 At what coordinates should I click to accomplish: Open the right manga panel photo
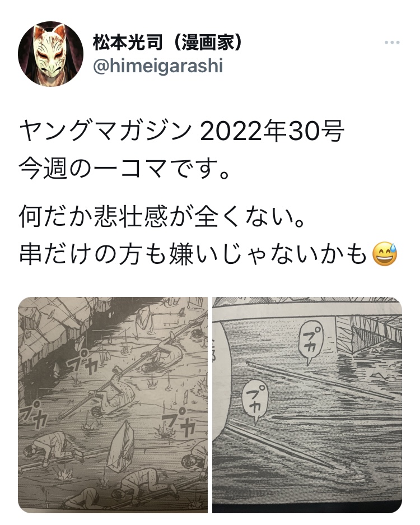coord(307,405)
